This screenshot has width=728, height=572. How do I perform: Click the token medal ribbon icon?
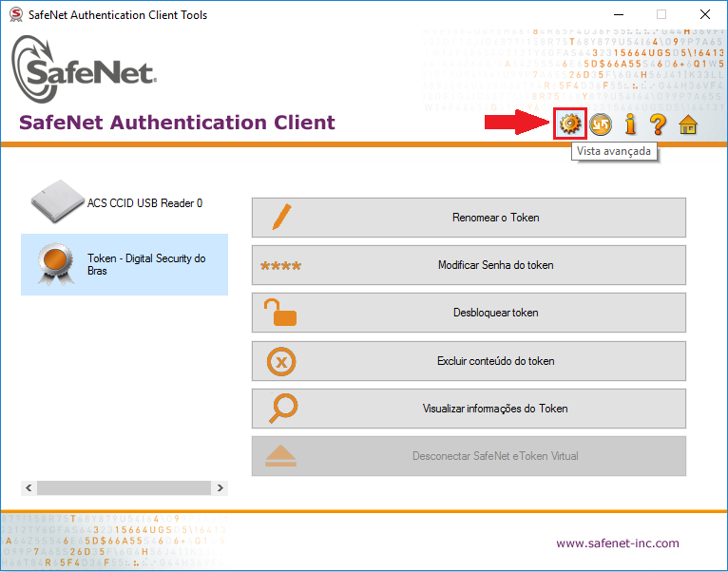(x=55, y=264)
